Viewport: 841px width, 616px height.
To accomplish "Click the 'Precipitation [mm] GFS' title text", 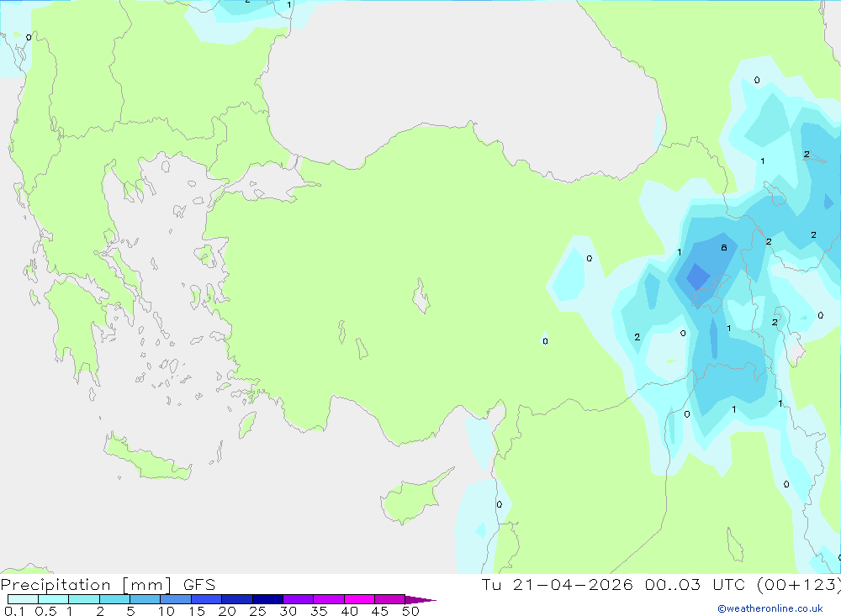I will click(x=108, y=585).
